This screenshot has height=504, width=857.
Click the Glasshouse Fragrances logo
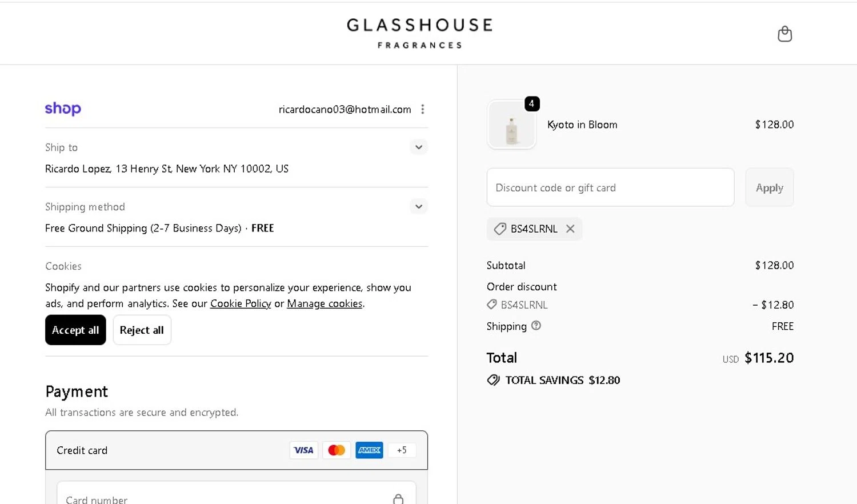click(419, 33)
